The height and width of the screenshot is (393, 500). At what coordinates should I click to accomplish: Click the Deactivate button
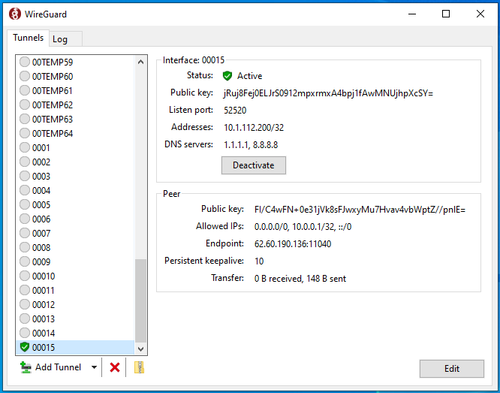pyautogui.click(x=253, y=165)
